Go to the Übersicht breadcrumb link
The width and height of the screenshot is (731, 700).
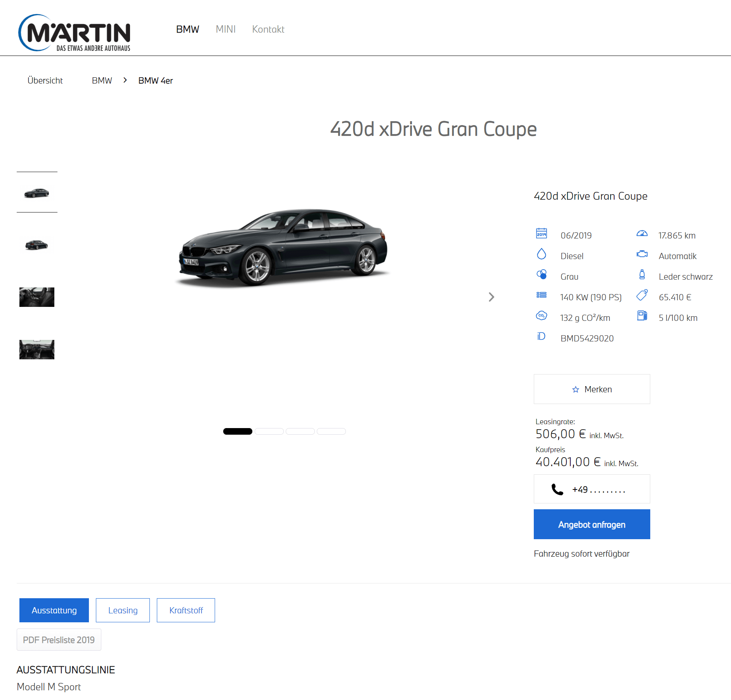[45, 80]
